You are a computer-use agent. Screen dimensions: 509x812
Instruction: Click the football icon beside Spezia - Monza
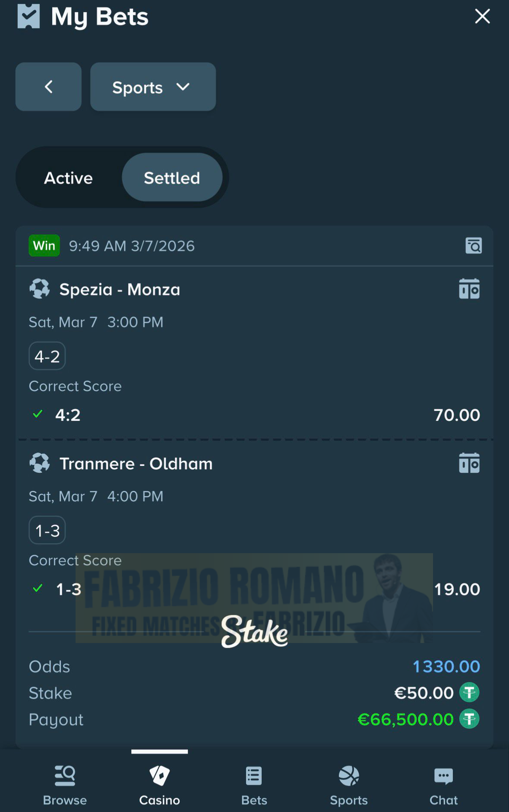[40, 289]
